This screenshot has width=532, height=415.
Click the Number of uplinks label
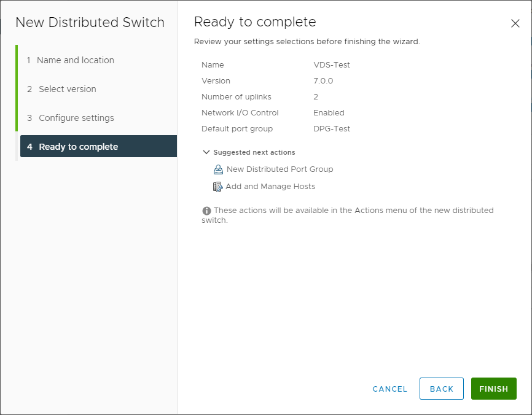coord(237,96)
